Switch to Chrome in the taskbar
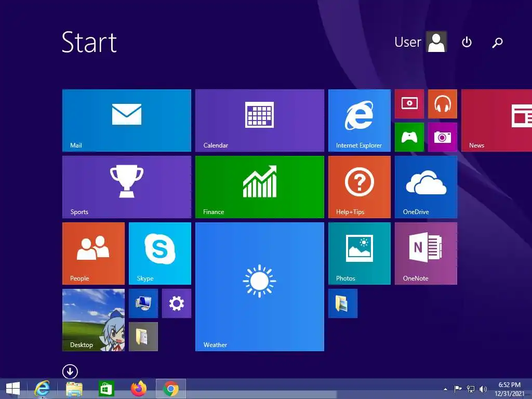This screenshot has width=532, height=399. point(170,389)
